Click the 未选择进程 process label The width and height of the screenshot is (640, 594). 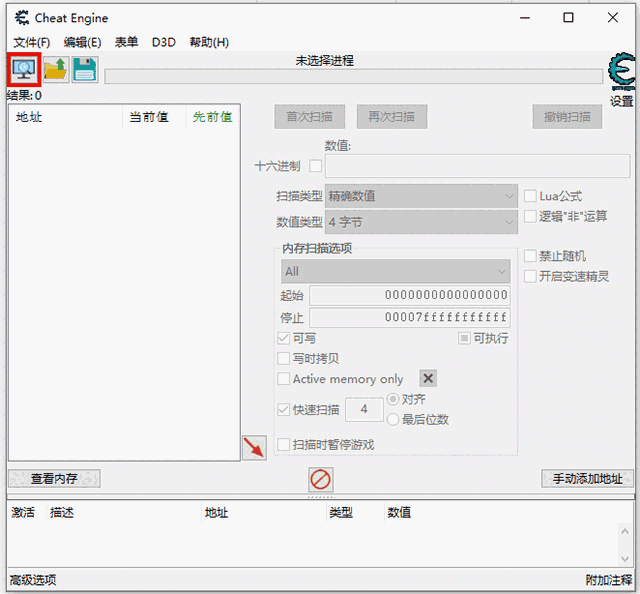tap(324, 61)
